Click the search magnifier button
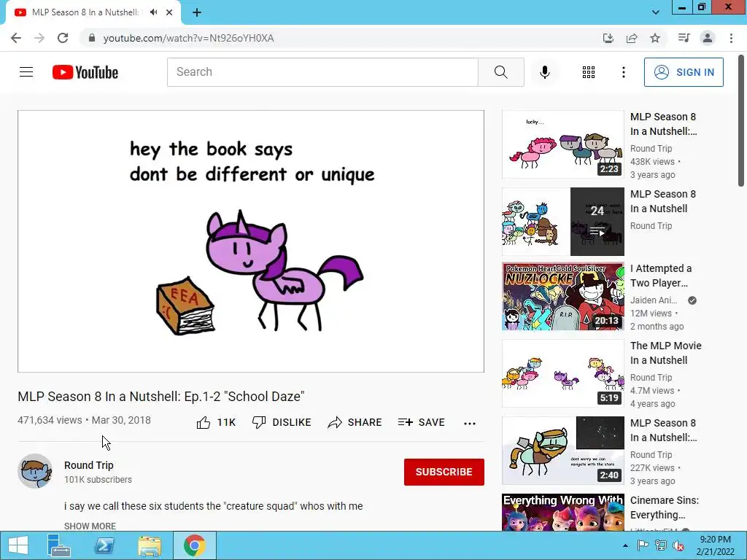 [500, 72]
